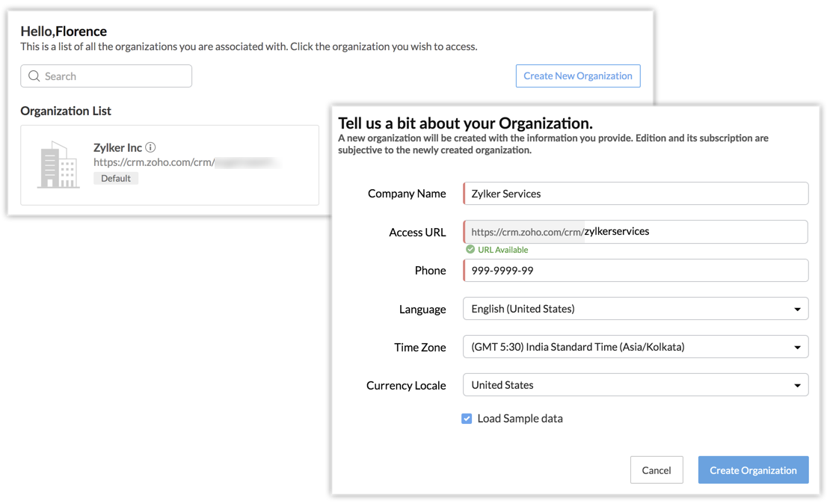Open the Language dropdown
Image resolution: width=830 pixels, height=504 pixels.
[636, 309]
